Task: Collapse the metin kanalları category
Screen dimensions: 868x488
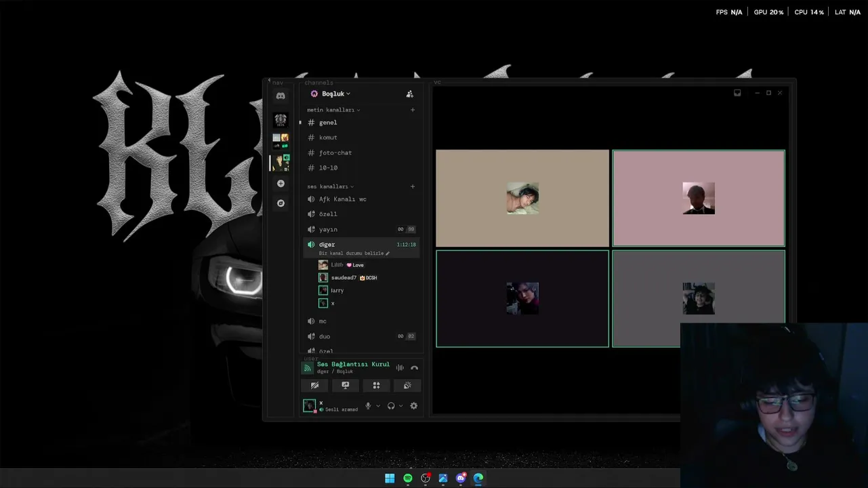Action: click(333, 110)
